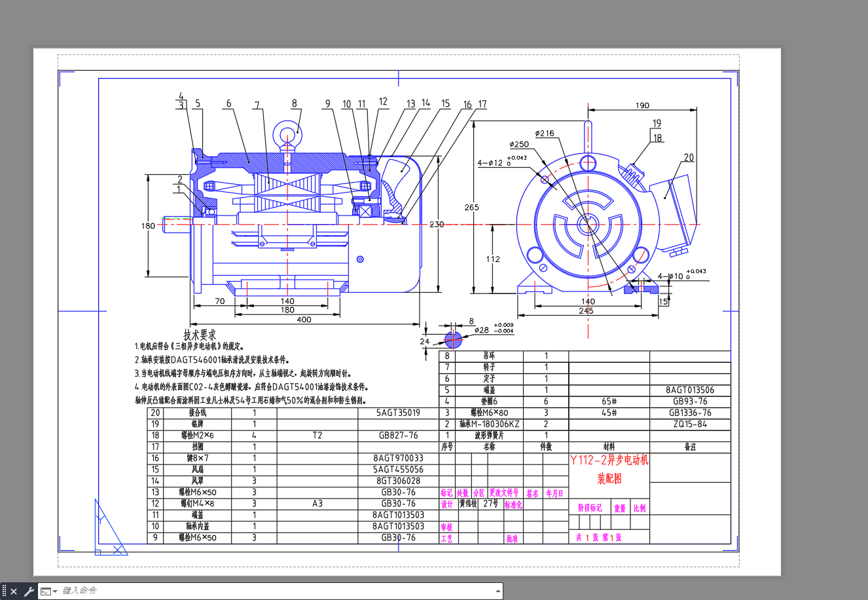This screenshot has height=600, width=868.
Task: Select part code 5AGT455056
Action: (x=398, y=470)
